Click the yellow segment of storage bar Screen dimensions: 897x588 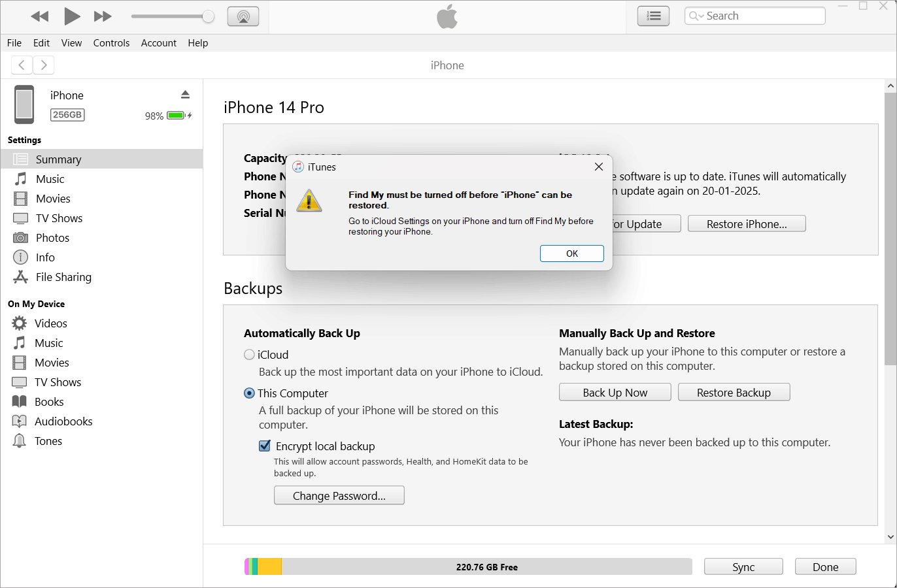pos(270,566)
